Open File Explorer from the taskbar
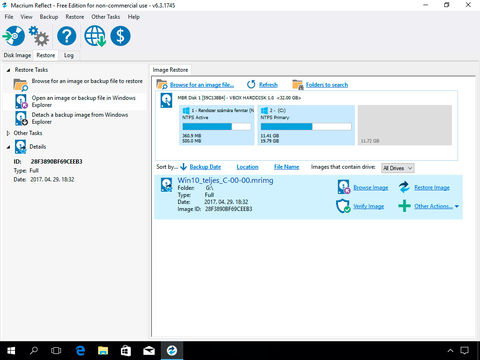 (x=103, y=350)
